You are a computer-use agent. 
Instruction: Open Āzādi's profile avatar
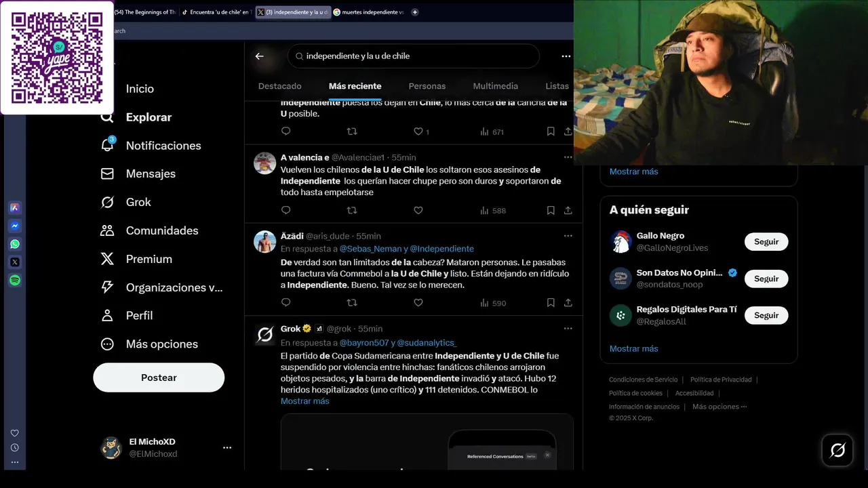(264, 242)
